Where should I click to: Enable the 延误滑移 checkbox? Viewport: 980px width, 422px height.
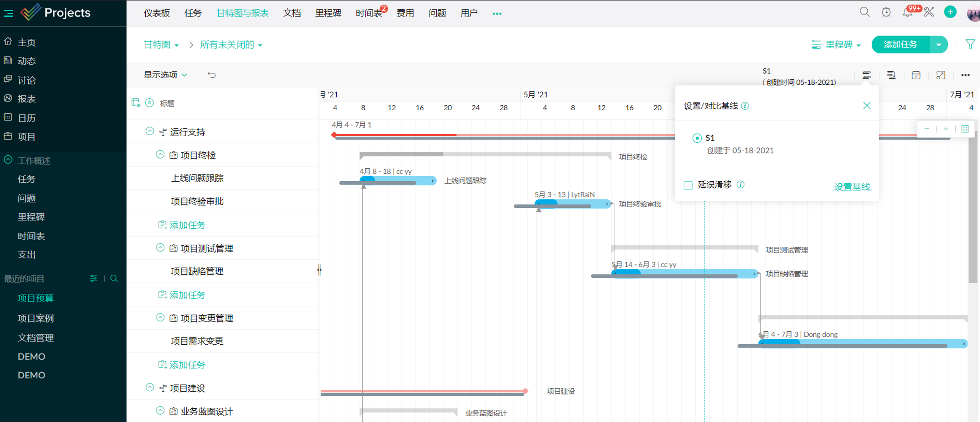[688, 185]
